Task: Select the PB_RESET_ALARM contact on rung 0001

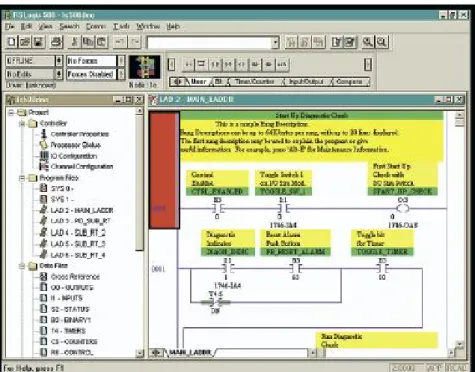Action: pyautogui.click(x=296, y=268)
